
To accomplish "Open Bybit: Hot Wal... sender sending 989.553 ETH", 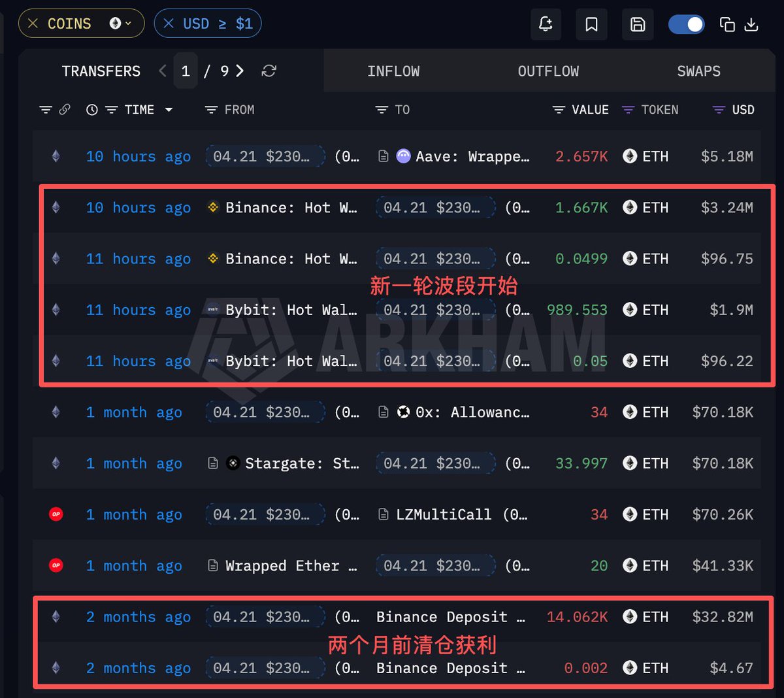I will coord(291,310).
